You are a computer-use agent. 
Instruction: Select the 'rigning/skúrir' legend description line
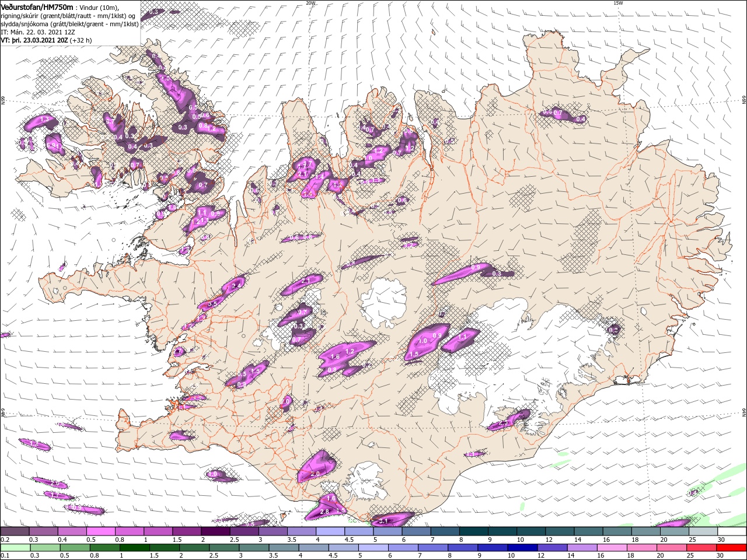coord(69,16)
